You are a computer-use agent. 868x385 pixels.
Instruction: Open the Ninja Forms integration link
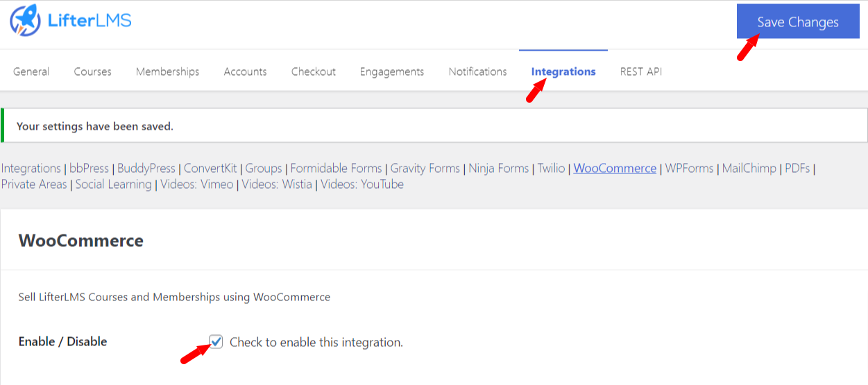pos(499,168)
